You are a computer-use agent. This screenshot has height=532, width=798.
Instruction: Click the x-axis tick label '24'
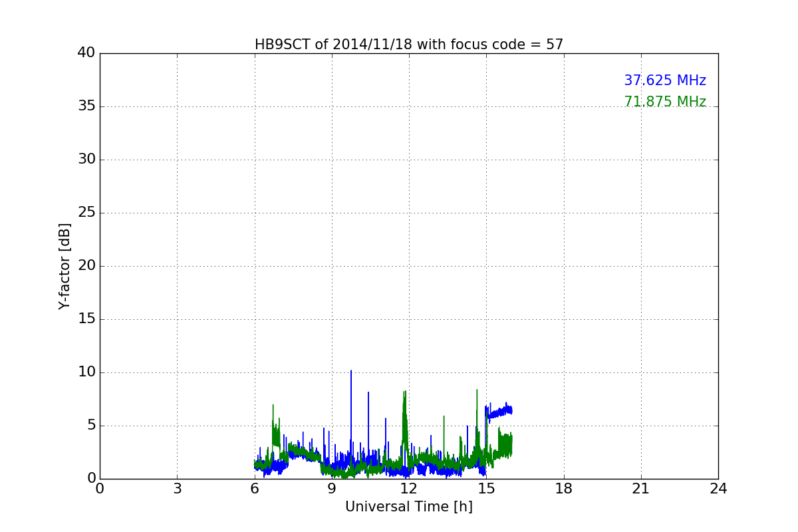(718, 489)
